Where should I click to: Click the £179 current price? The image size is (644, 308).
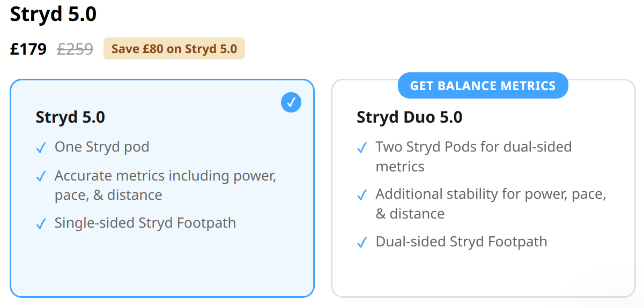[x=28, y=49]
